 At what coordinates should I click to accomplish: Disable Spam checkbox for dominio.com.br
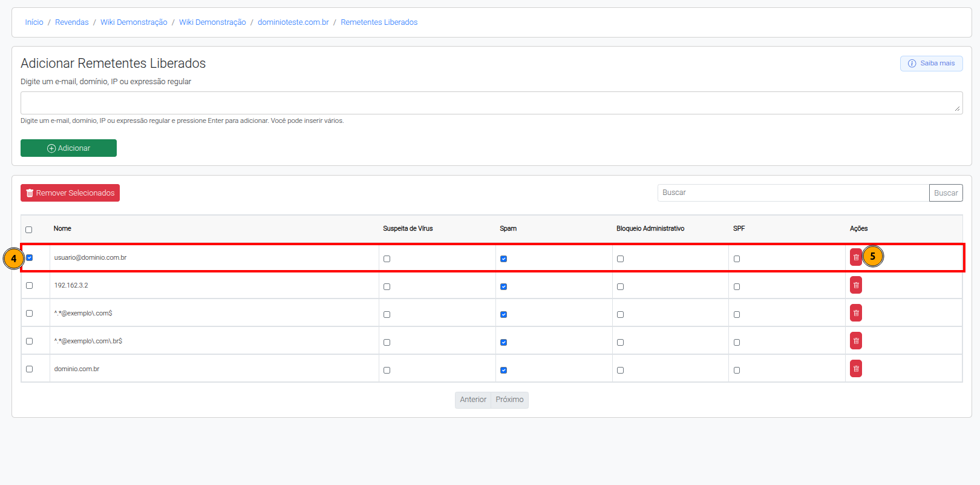pos(503,370)
